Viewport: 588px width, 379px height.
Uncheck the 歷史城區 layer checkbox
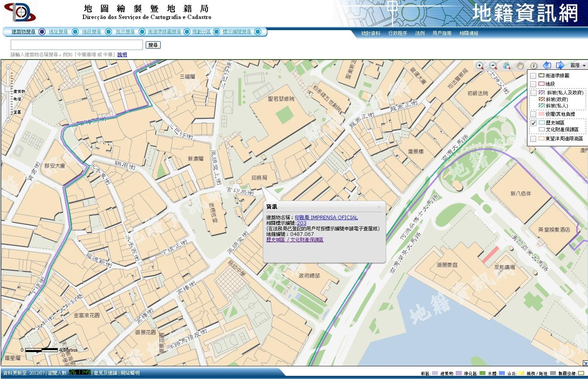[533, 123]
